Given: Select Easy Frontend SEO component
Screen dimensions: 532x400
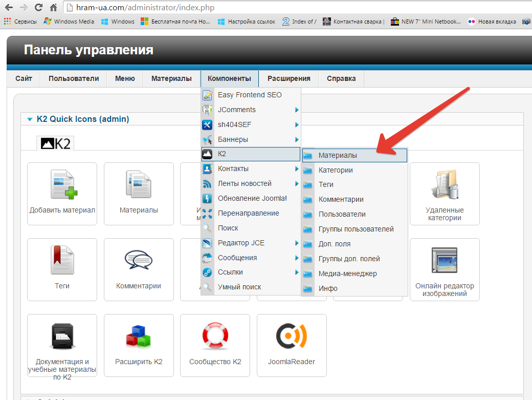Looking at the screenshot, I should (x=251, y=95).
